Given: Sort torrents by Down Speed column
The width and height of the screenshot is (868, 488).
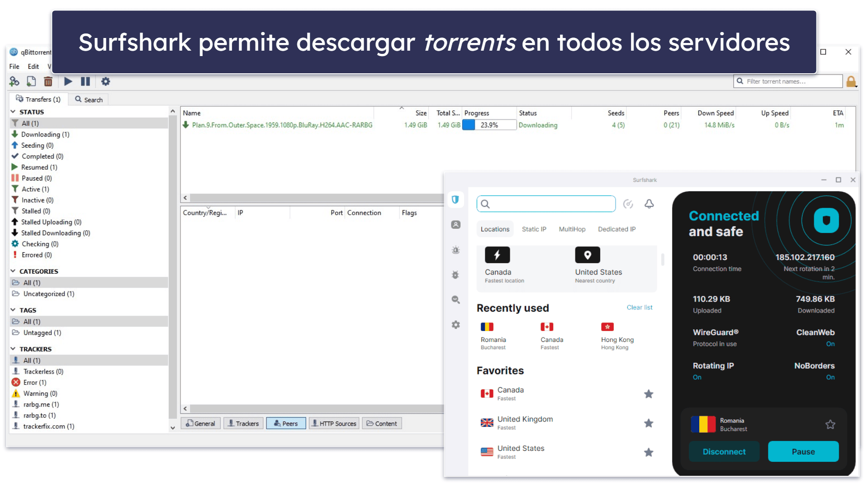Looking at the screenshot, I should (710, 113).
